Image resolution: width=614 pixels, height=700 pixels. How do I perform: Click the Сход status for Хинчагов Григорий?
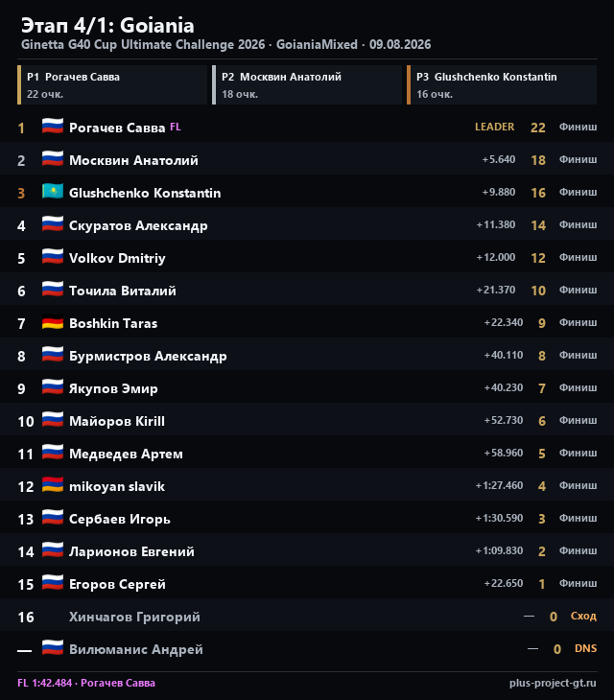click(583, 616)
